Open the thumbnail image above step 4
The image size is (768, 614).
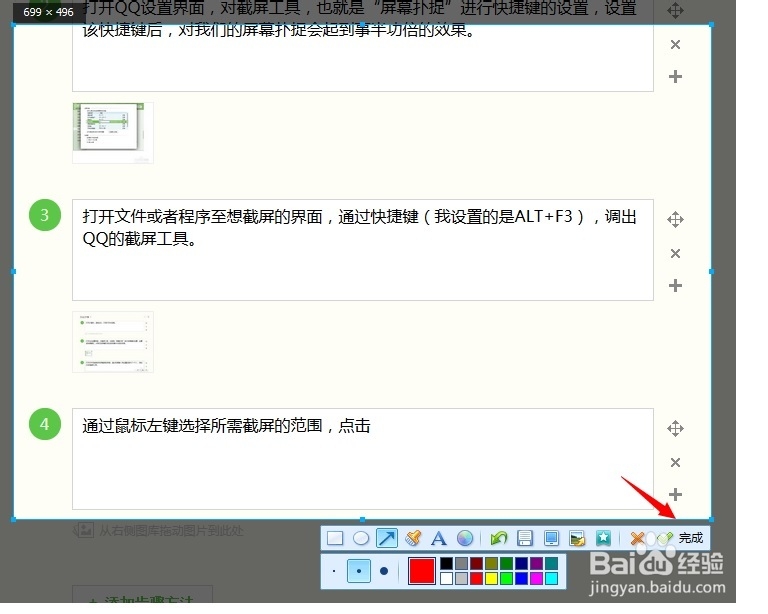tap(113, 342)
